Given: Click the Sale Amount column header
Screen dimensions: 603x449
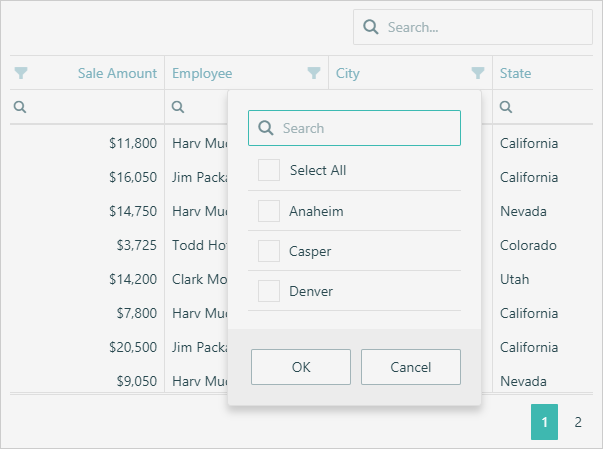Looking at the screenshot, I should point(117,73).
